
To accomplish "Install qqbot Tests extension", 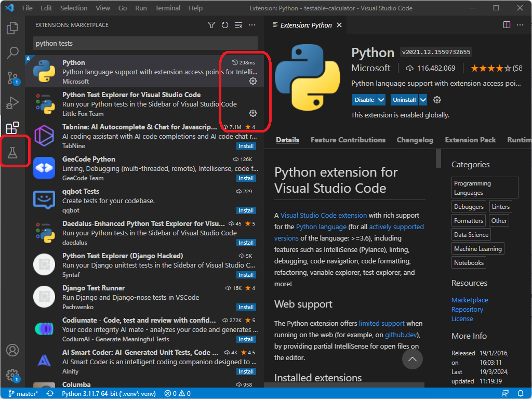I will pos(246,211).
